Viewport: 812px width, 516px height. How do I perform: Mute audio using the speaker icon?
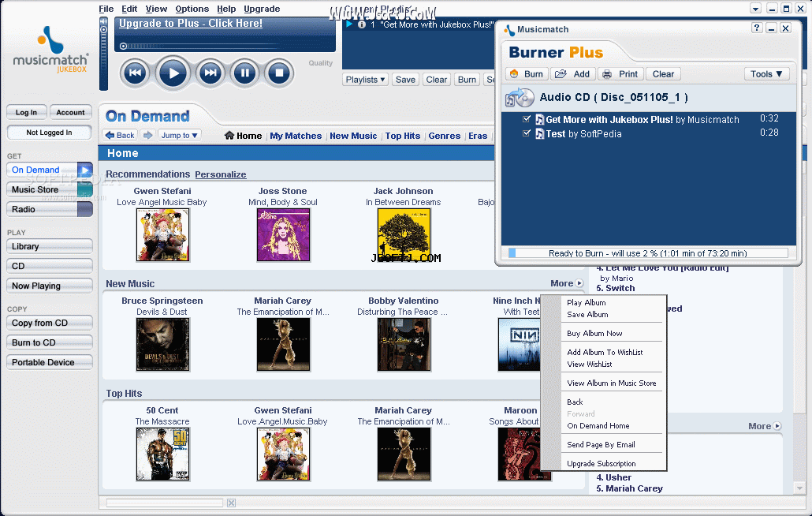click(x=103, y=21)
